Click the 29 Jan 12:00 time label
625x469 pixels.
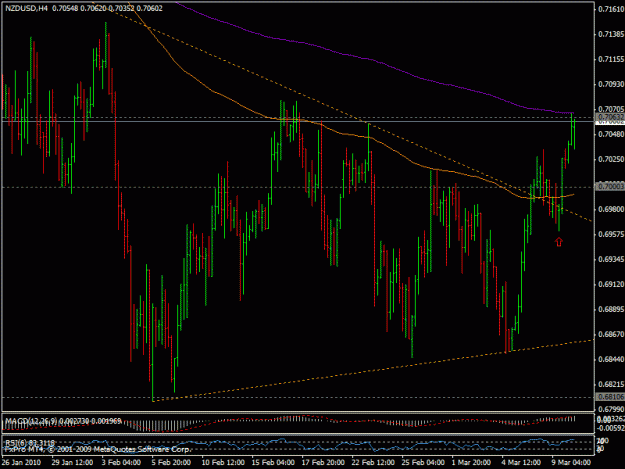(72, 462)
